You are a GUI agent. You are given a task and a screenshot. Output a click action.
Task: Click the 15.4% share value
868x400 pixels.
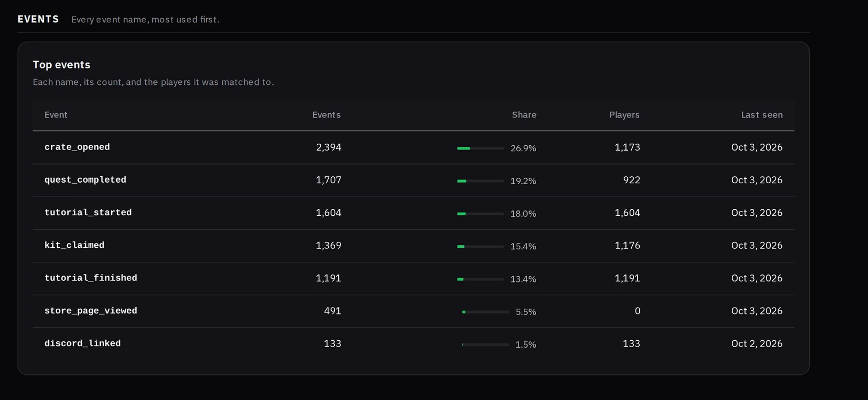click(523, 246)
